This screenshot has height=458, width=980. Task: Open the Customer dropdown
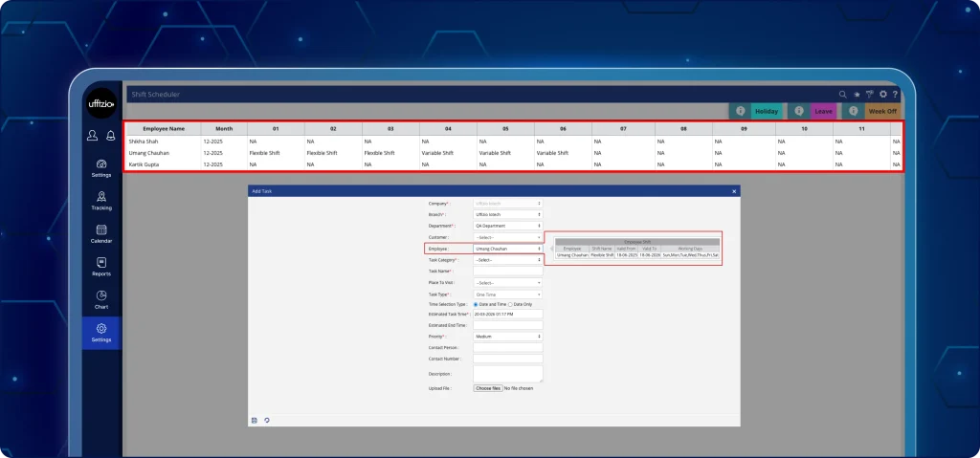[x=508, y=237]
